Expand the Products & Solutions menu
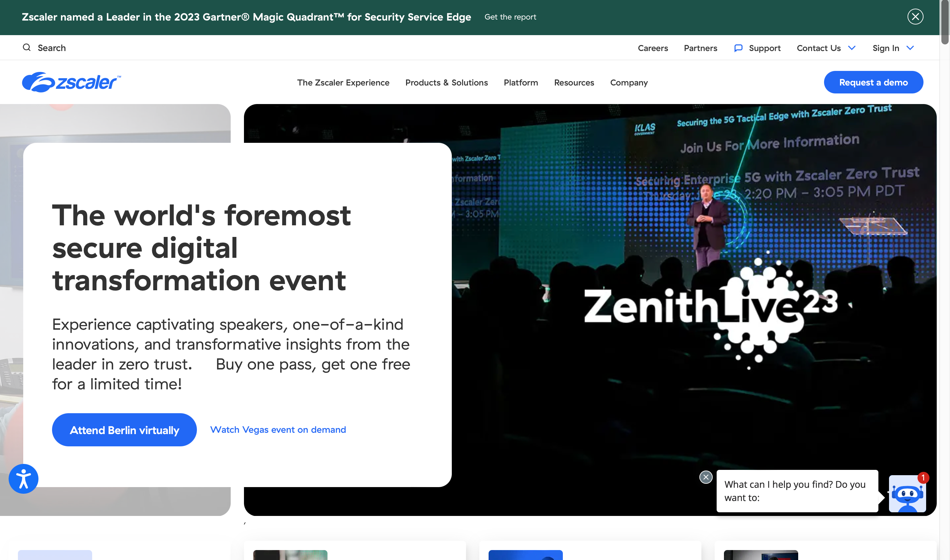This screenshot has height=560, width=950. 447,82
